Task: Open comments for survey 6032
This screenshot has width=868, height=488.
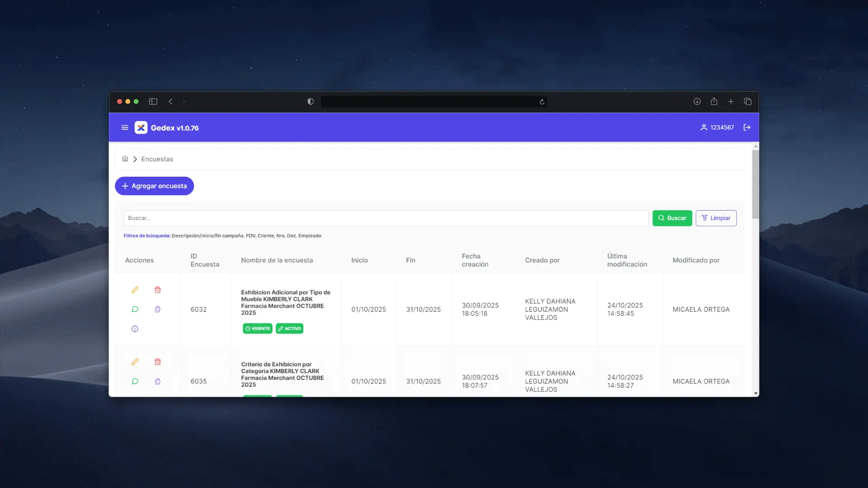Action: coord(135,310)
